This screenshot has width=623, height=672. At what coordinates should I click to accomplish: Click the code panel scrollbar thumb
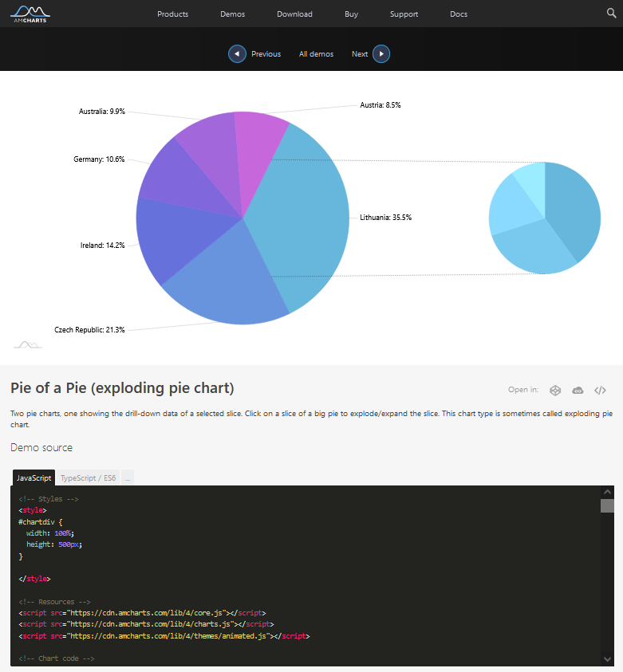607,505
